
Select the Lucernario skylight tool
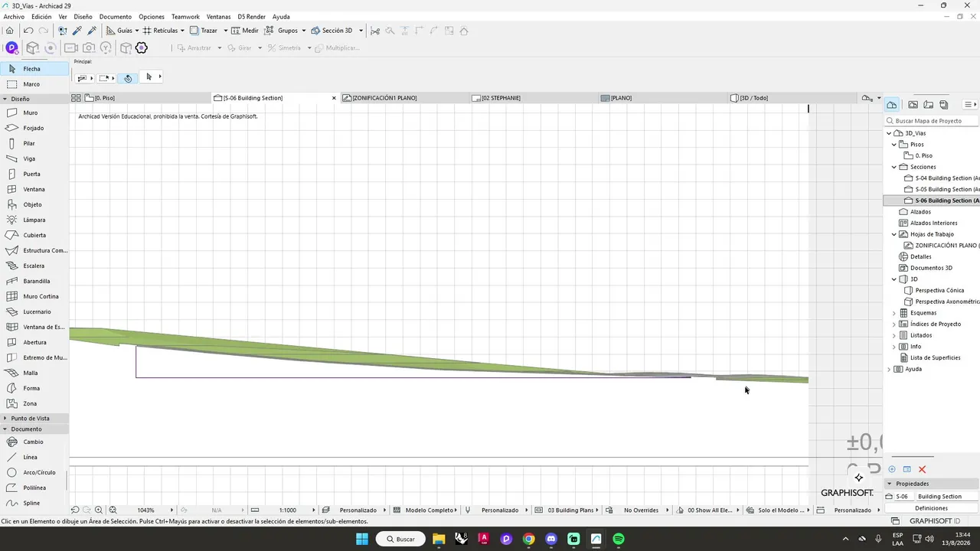tap(34, 311)
